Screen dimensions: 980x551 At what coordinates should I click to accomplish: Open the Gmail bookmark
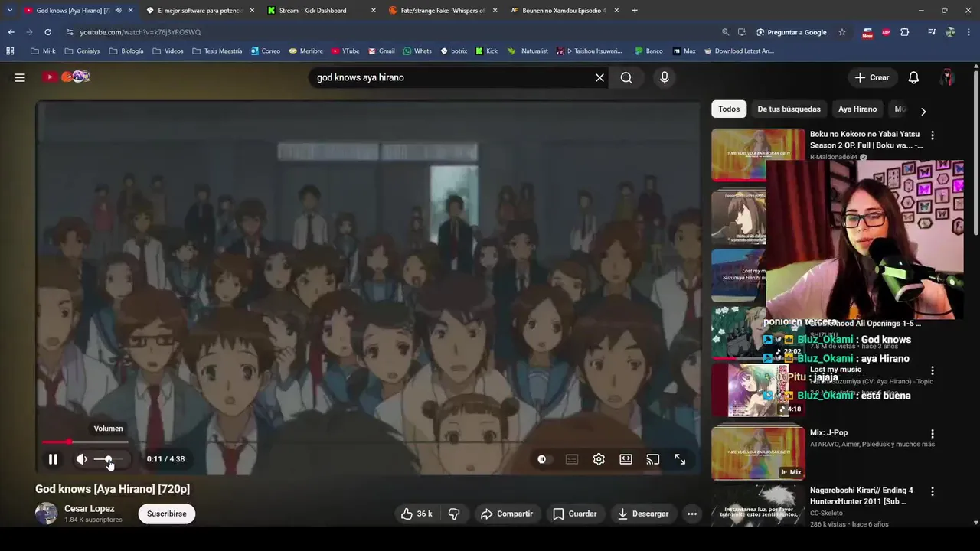point(381,51)
